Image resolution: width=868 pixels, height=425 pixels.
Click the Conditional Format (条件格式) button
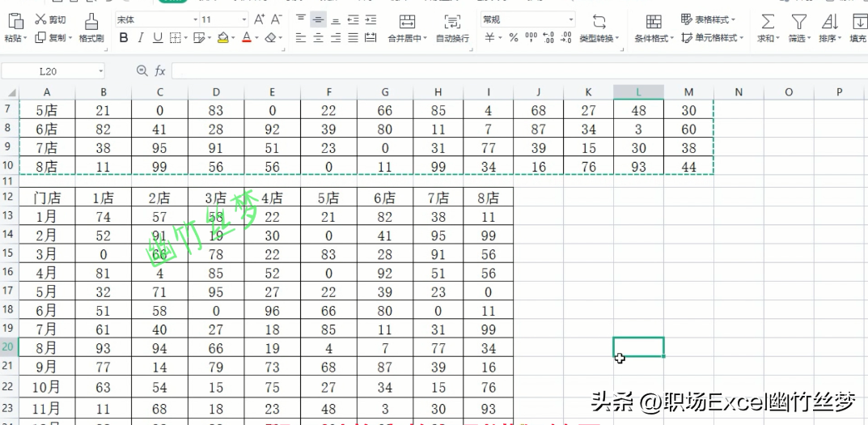tap(654, 29)
